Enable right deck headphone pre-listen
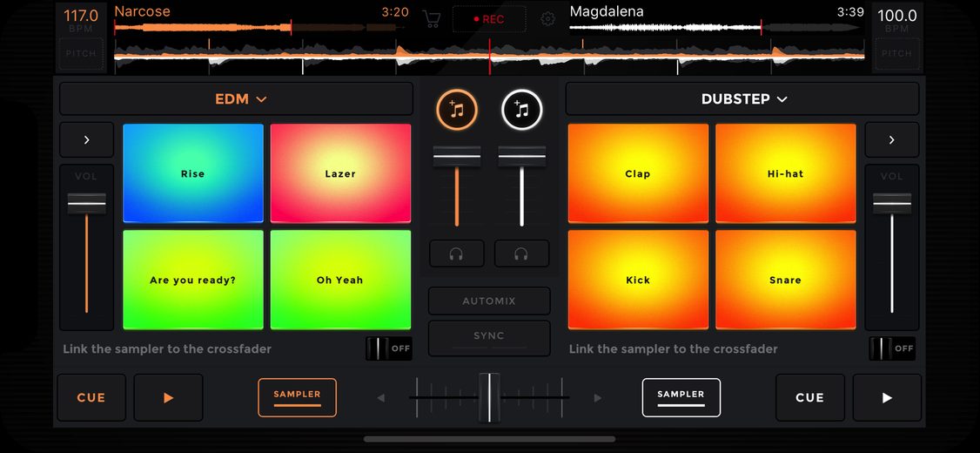 tap(522, 254)
